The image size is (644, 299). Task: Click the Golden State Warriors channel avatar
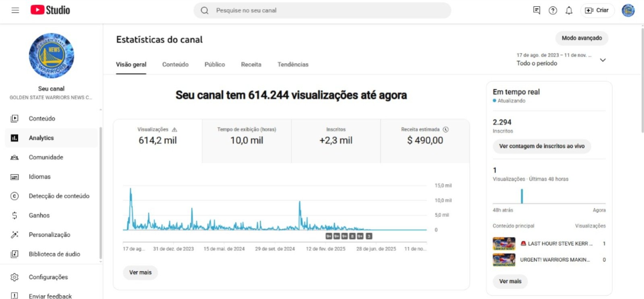click(52, 56)
